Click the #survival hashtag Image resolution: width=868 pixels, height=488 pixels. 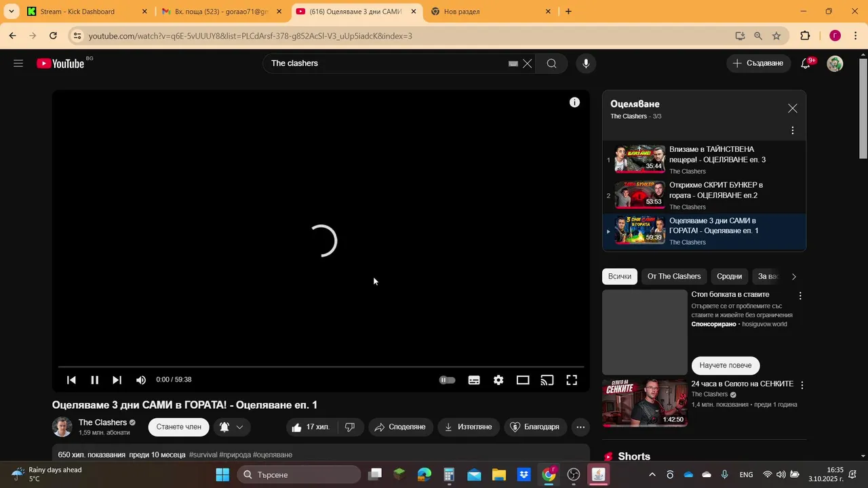tap(203, 455)
